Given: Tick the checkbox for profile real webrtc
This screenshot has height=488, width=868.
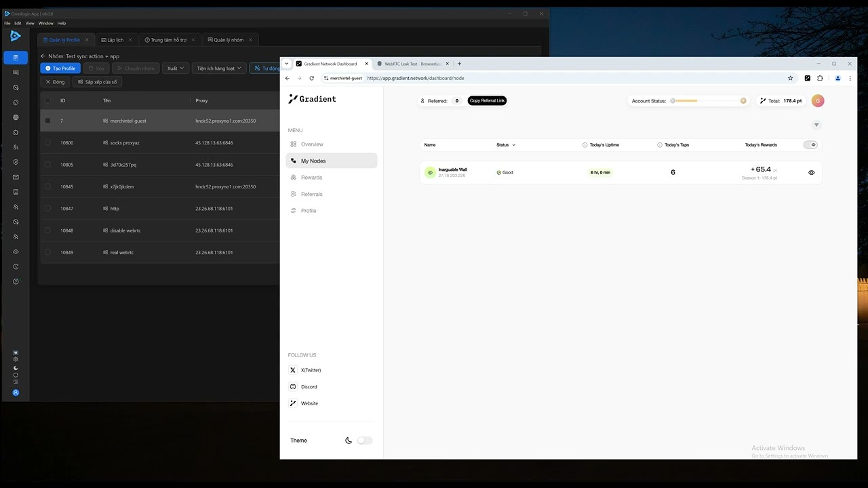Looking at the screenshot, I should click(47, 252).
